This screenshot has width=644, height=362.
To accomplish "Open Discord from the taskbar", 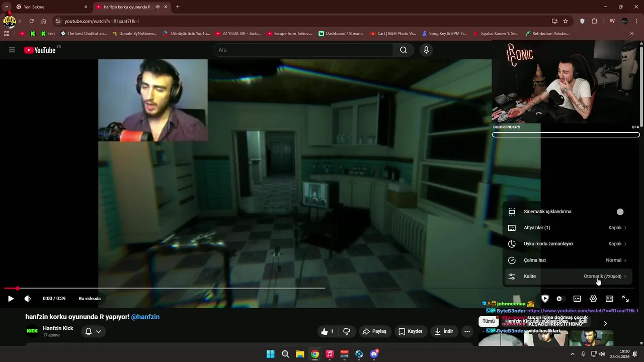I will [x=374, y=354].
